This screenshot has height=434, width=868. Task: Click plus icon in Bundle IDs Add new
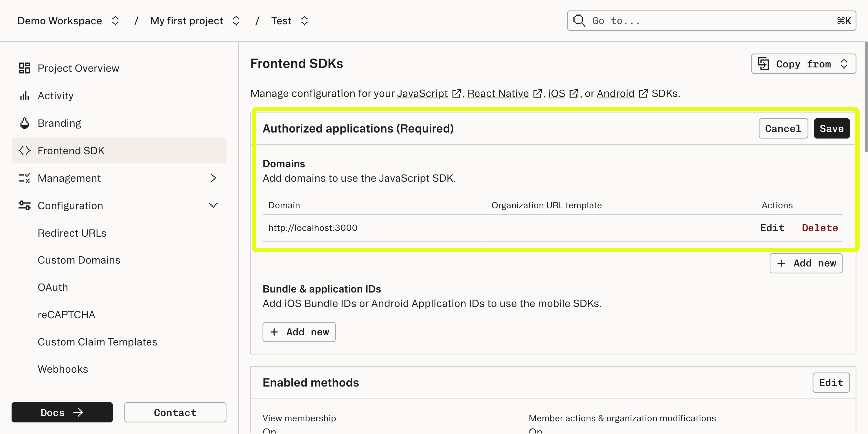274,332
